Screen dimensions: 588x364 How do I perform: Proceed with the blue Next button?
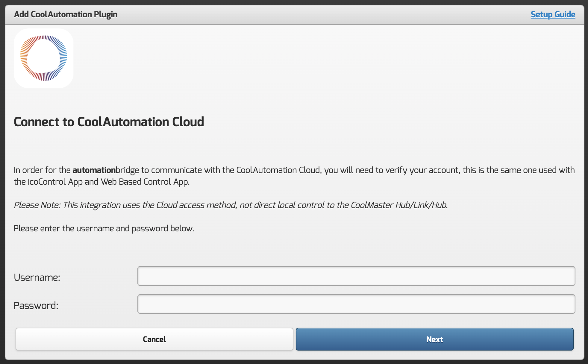[x=434, y=339]
